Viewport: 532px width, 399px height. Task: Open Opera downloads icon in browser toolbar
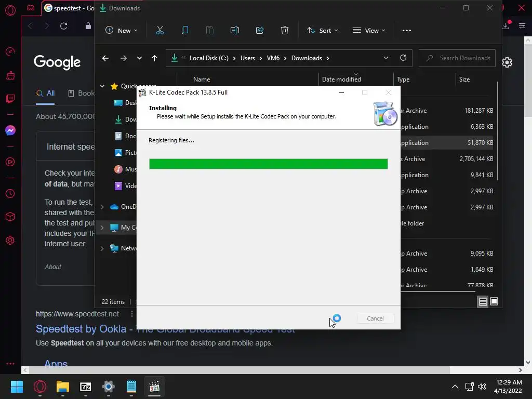click(506, 25)
